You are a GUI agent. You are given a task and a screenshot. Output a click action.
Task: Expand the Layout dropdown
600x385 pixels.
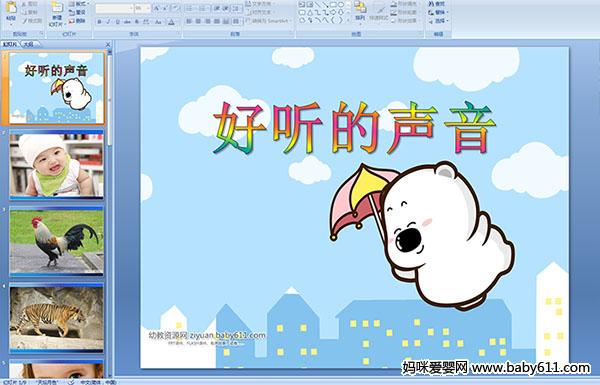coord(79,4)
